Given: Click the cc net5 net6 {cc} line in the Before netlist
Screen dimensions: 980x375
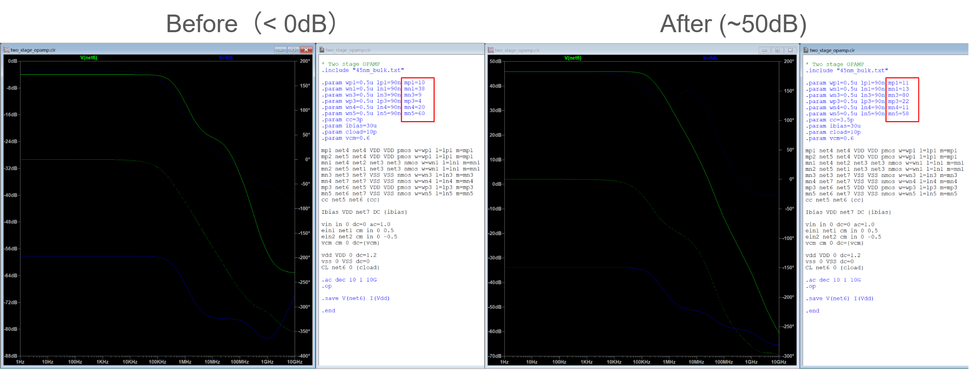Looking at the screenshot, I should 351,200.
